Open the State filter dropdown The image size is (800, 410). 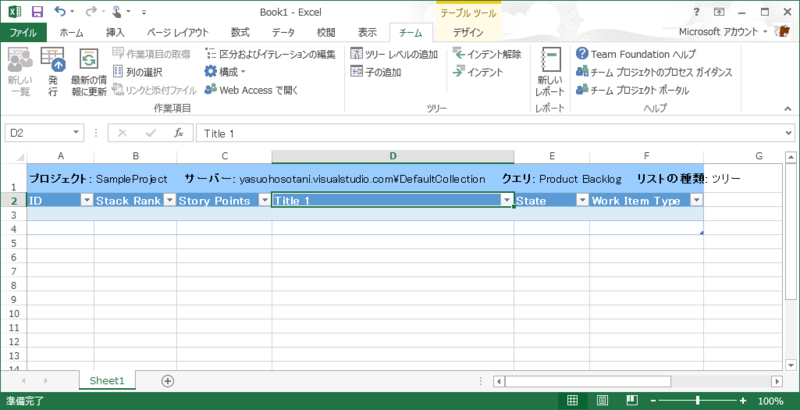(x=582, y=200)
